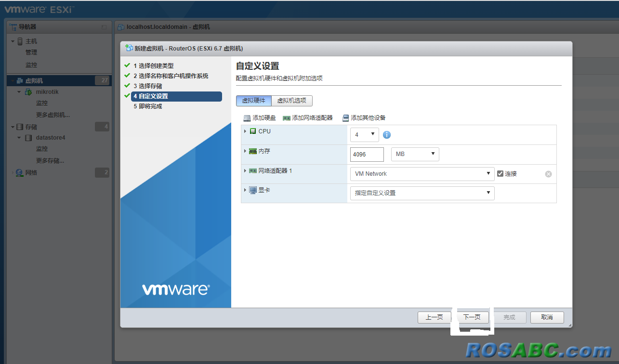Collapse navigator with pin icon
The height and width of the screenshot is (364, 619).
pos(104,27)
